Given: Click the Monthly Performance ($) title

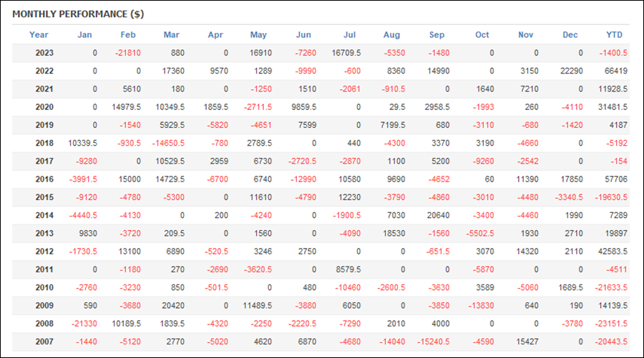Looking at the screenshot, I should (78, 14).
